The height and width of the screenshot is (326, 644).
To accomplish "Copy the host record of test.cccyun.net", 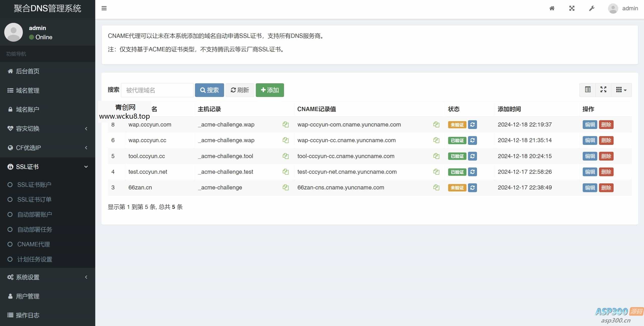I will point(286,172).
